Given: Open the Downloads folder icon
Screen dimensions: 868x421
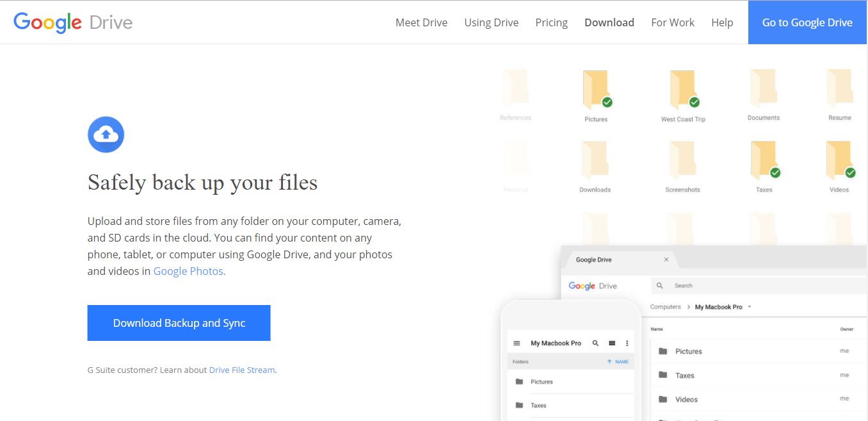Looking at the screenshot, I should pyautogui.click(x=595, y=160).
